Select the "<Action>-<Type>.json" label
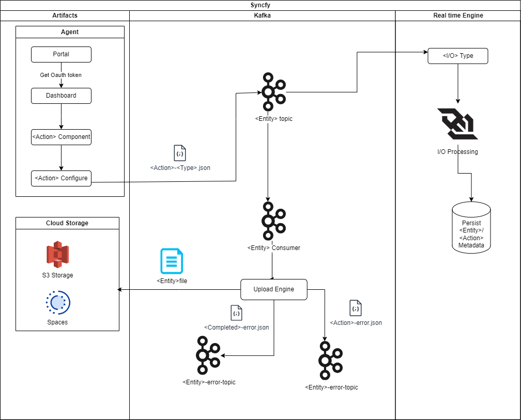 [180, 168]
